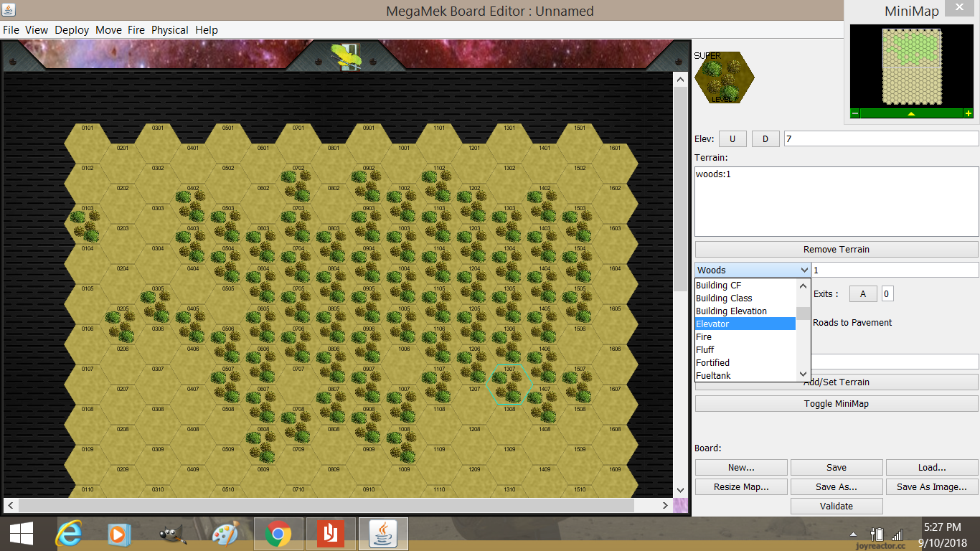The image size is (980, 551).
Task: Click the highlighted hex 1207 on the map
Action: [x=509, y=385]
